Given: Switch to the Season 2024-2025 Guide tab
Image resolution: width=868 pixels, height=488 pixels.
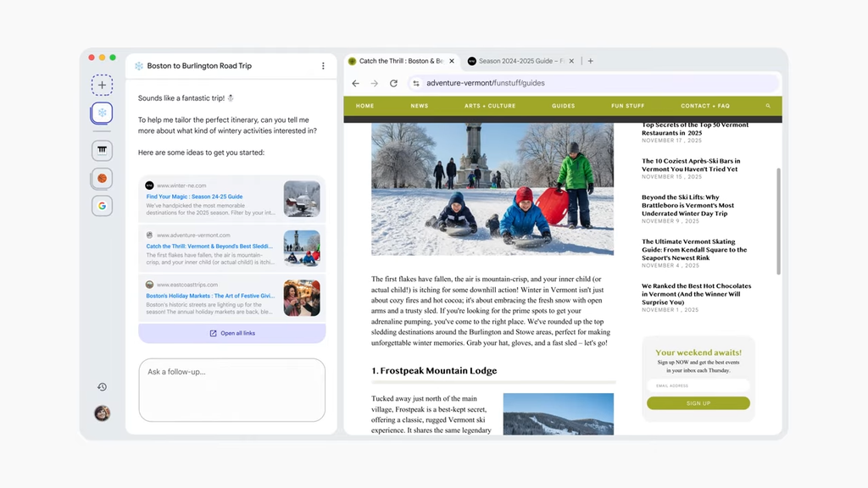Looking at the screenshot, I should pos(519,60).
